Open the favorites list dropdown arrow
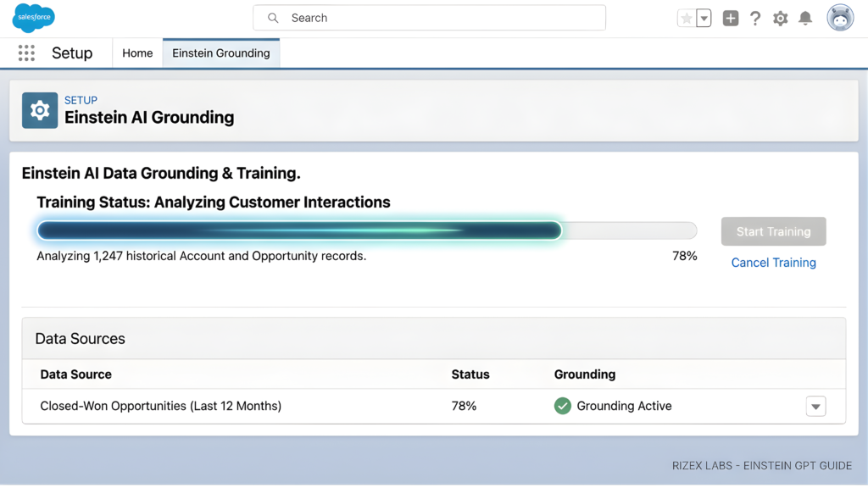 (x=703, y=18)
